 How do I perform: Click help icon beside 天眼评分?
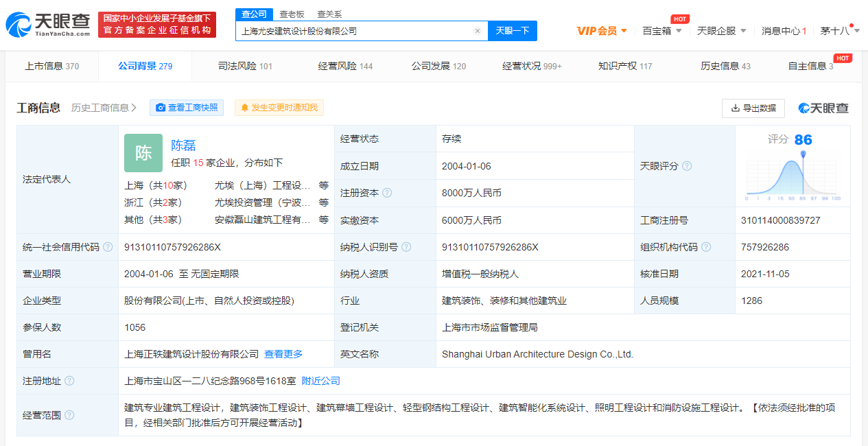click(x=687, y=166)
